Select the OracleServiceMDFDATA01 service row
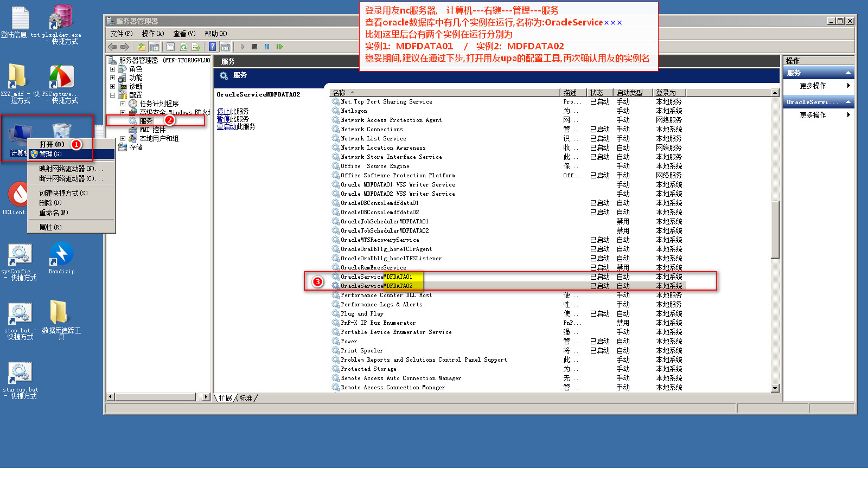Viewport: 868px width, 488px height. coord(376,277)
